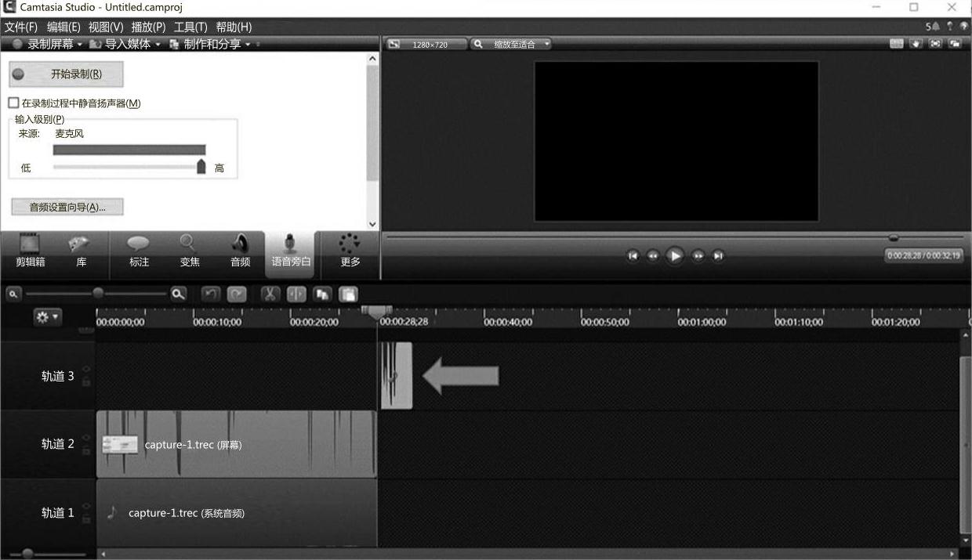Open the 工具(T) menu

[190, 27]
